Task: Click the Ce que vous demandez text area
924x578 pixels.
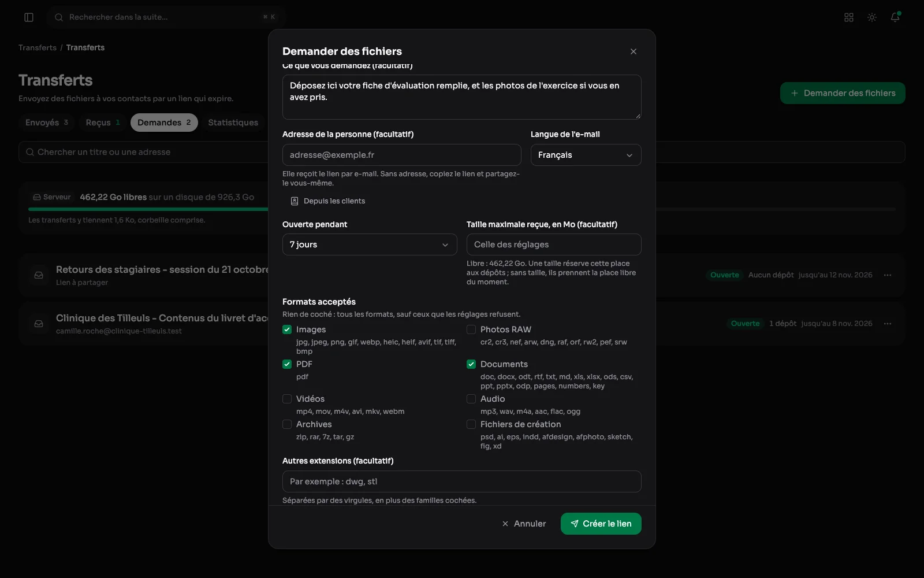Action: (462, 97)
